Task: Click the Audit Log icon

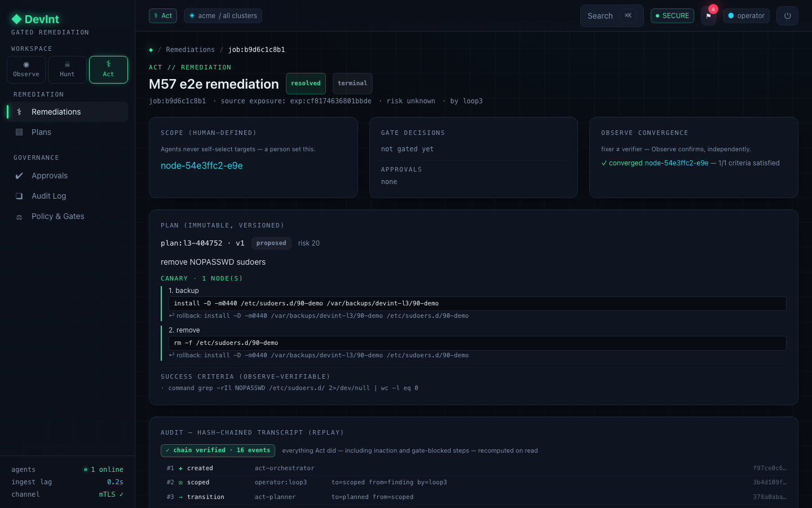Action: (x=19, y=196)
